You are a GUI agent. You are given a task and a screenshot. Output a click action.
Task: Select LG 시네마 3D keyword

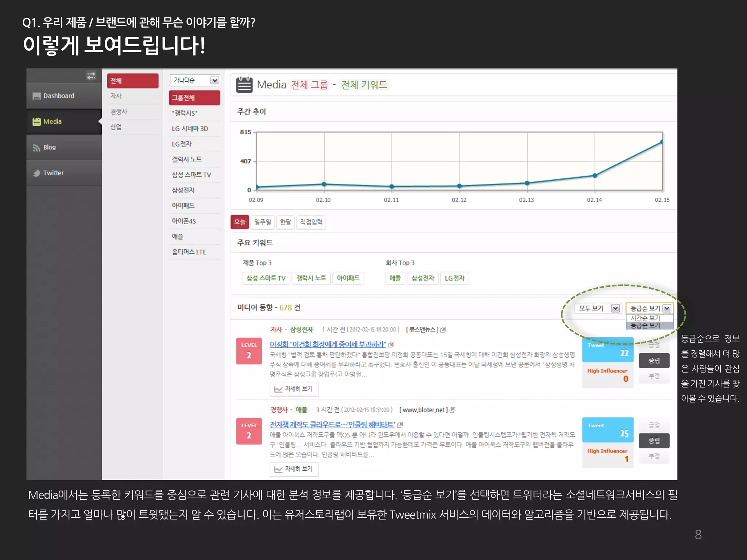click(x=195, y=129)
